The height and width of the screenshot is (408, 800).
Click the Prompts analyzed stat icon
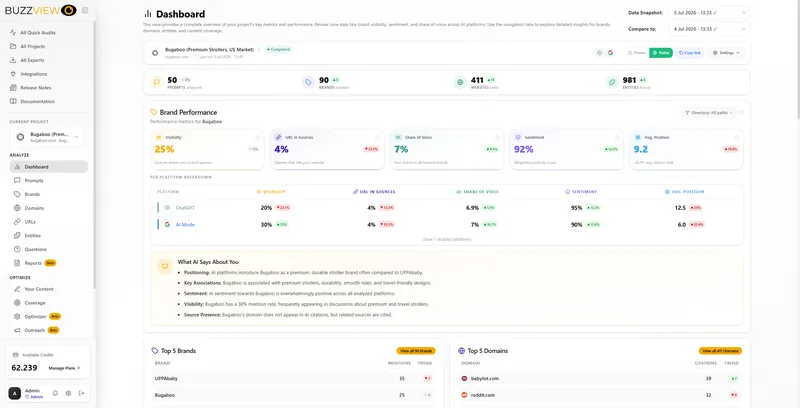click(157, 82)
